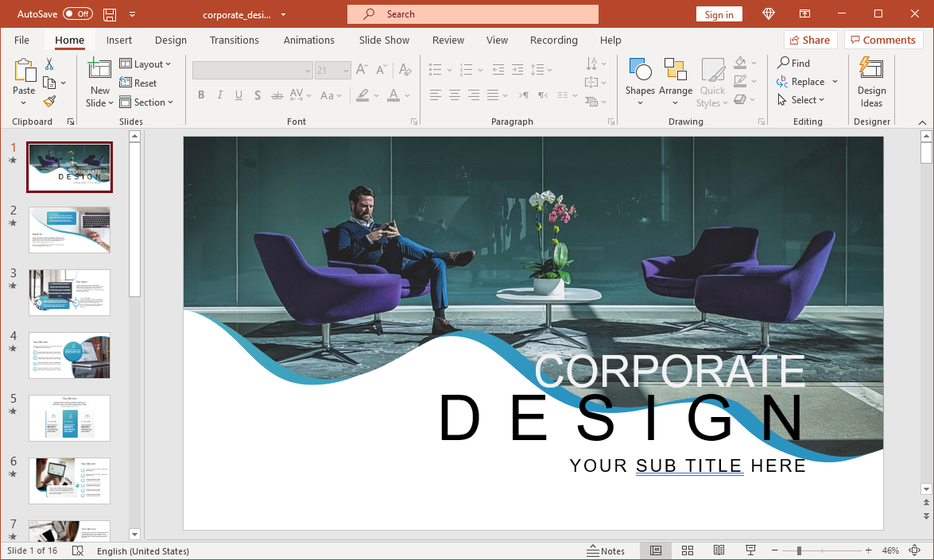Expand the Layout options
The width and height of the screenshot is (934, 560).
pyautogui.click(x=146, y=64)
